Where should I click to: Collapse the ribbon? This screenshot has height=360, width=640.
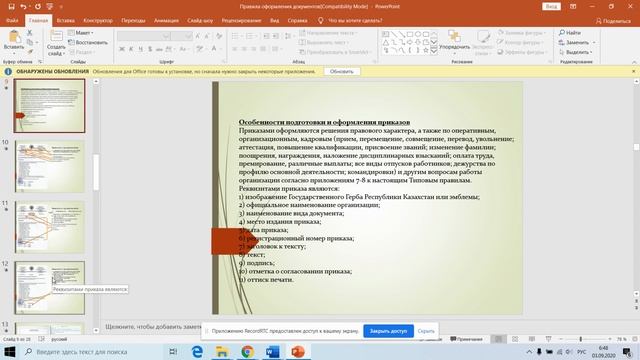[x=634, y=62]
